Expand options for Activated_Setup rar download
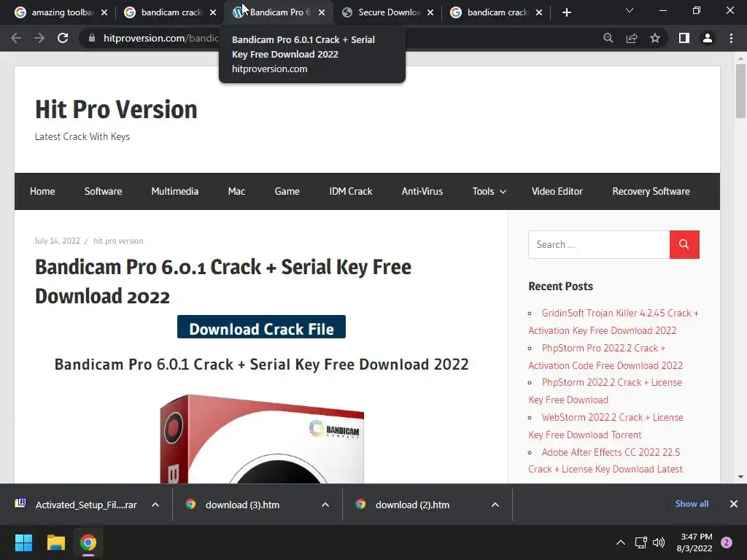The height and width of the screenshot is (560, 747). pos(155,505)
